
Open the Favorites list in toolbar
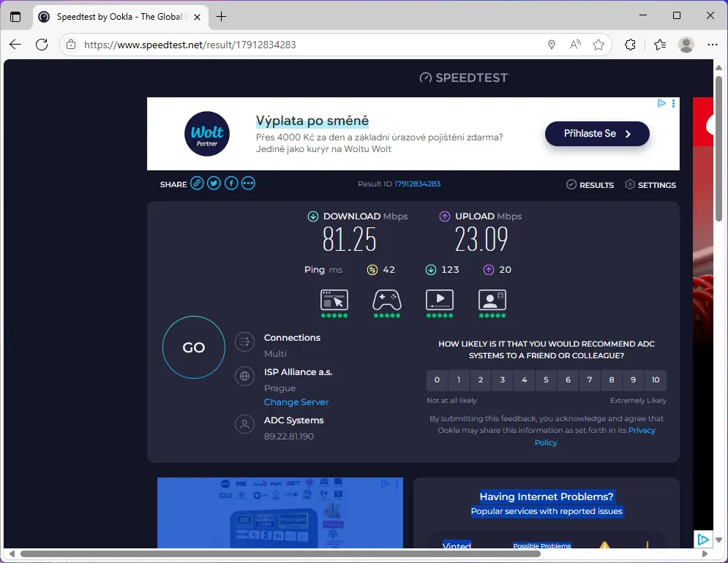(660, 45)
